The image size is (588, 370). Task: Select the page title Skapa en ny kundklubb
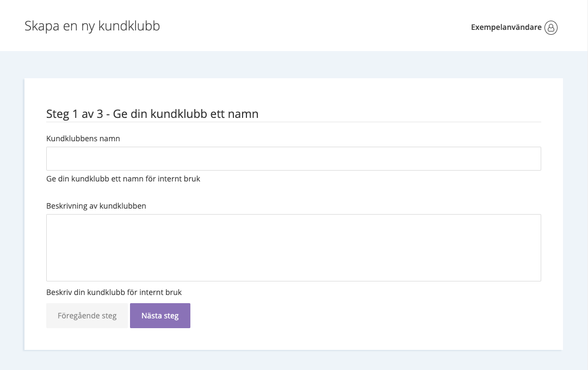92,26
